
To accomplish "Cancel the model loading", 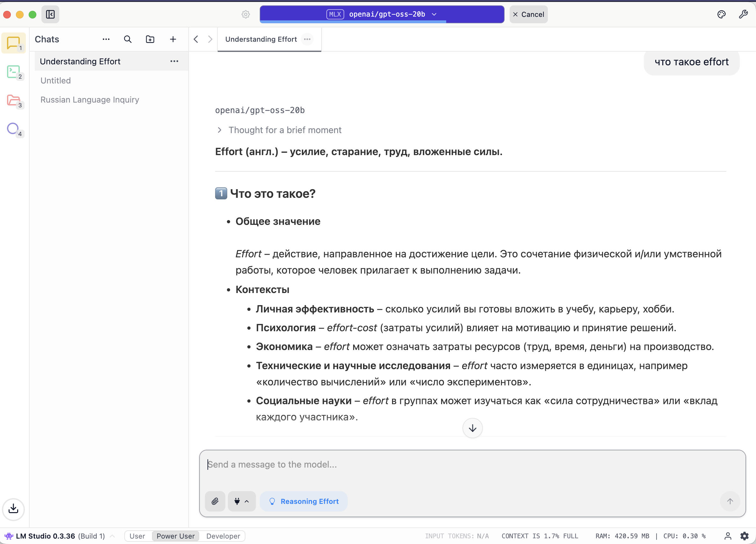I will pos(528,14).
